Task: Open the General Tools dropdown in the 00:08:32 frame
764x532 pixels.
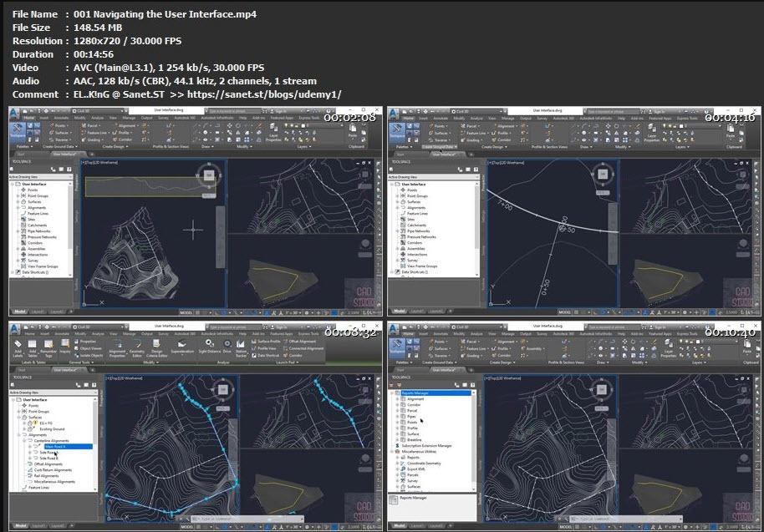Action: 80,362
